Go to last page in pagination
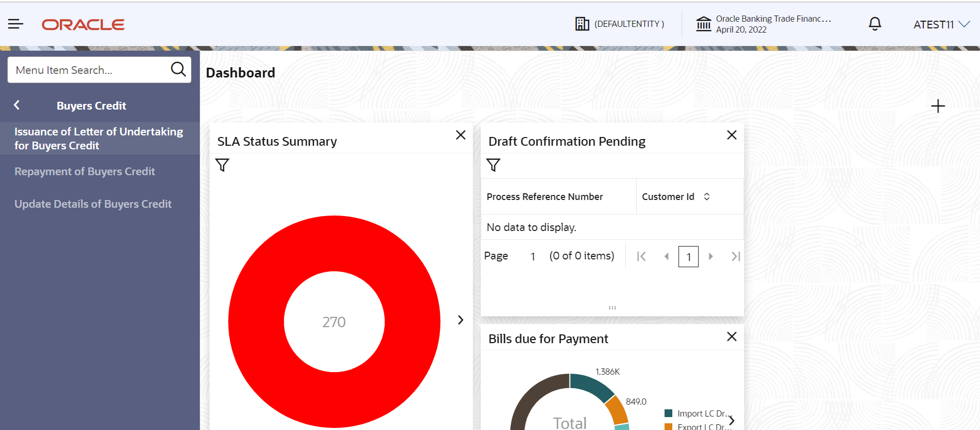Screen dimensions: 980x430 736,256
